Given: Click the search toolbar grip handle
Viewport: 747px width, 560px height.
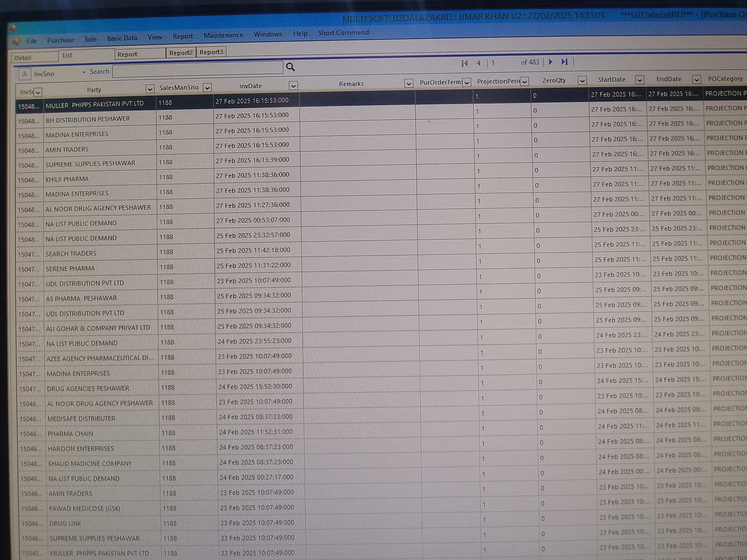Looking at the screenshot, I should pyautogui.click(x=16, y=74).
